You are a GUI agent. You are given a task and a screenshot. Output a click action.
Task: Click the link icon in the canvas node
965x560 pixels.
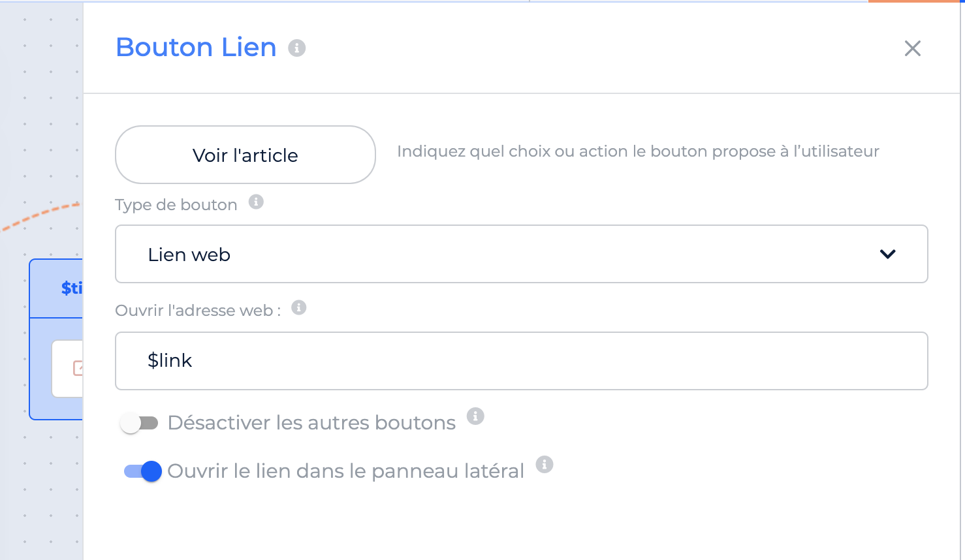(x=78, y=368)
